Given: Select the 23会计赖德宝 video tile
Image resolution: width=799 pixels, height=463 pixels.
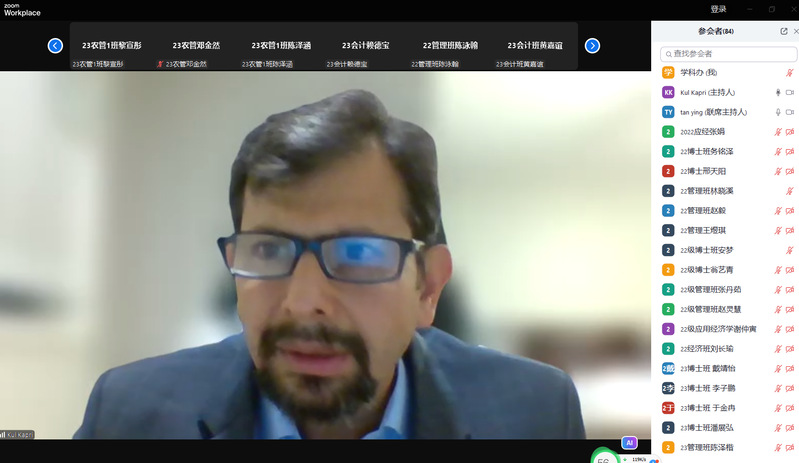Looking at the screenshot, I should pos(366,46).
